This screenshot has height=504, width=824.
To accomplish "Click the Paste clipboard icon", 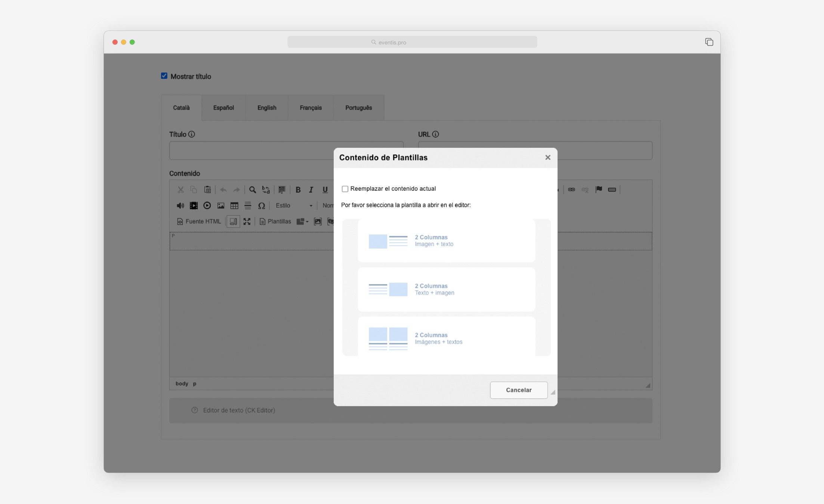I will pyautogui.click(x=207, y=190).
